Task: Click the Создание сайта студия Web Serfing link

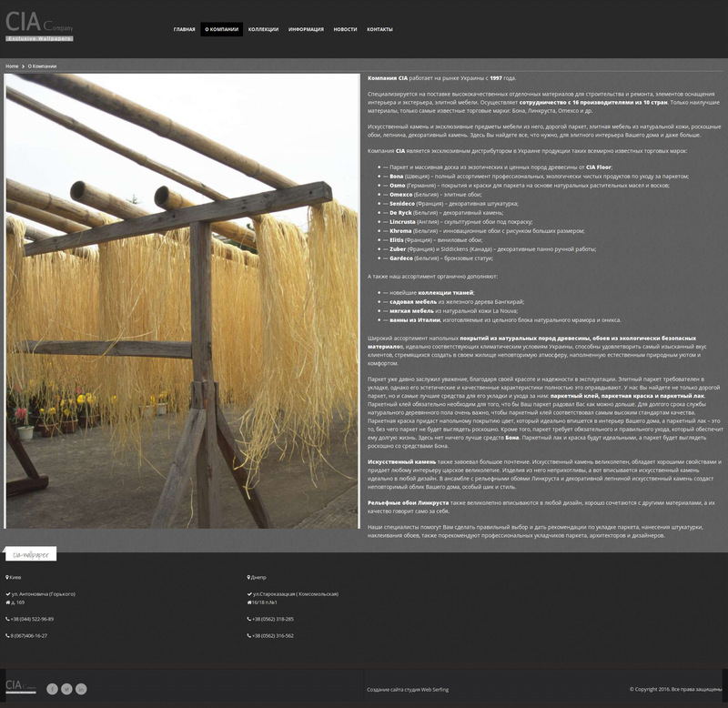Action: pos(408,690)
